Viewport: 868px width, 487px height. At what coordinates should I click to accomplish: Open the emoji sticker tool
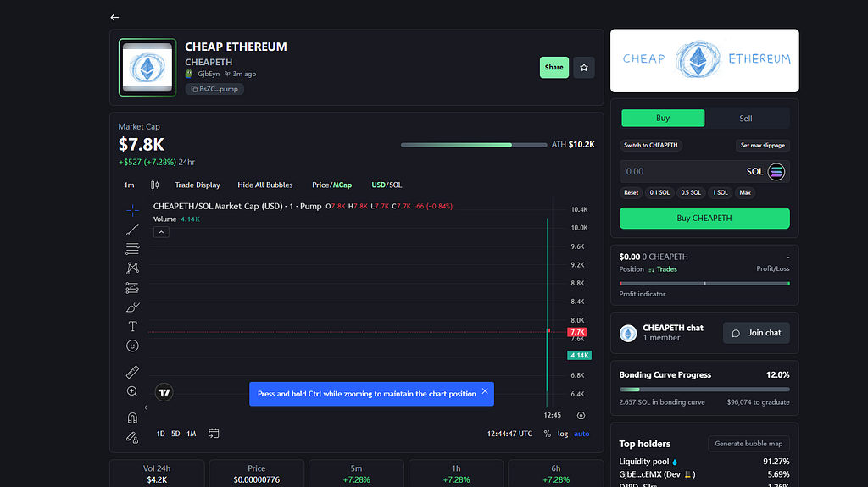[x=132, y=346]
